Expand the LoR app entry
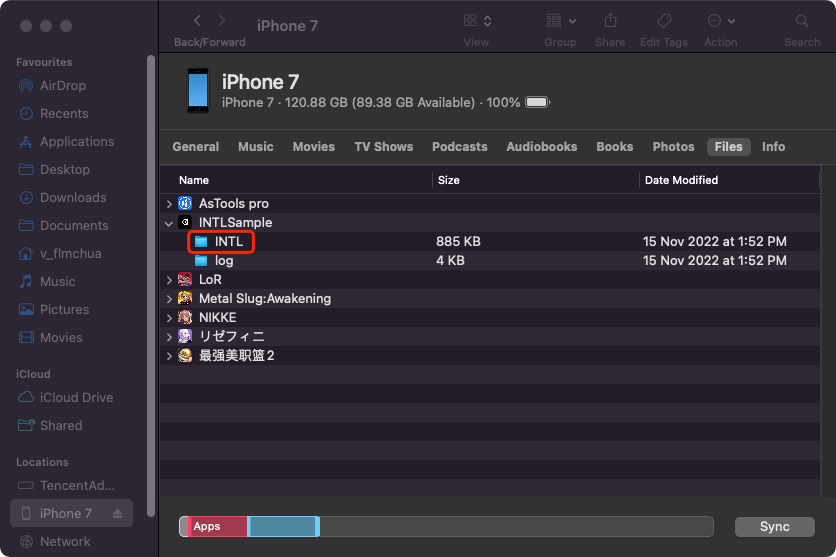 (x=169, y=280)
